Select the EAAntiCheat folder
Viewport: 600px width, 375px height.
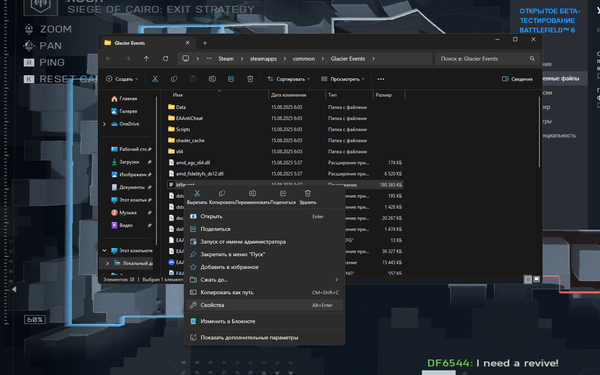(x=189, y=118)
